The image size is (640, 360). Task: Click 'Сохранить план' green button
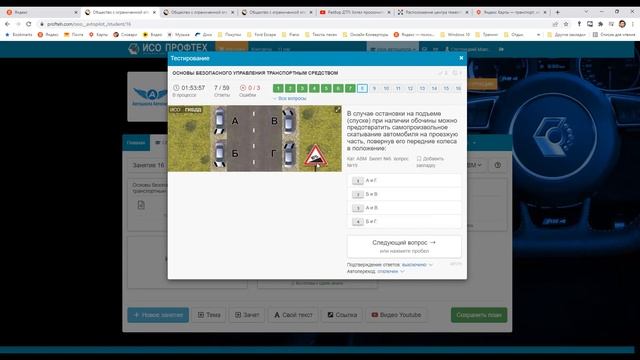click(x=479, y=315)
